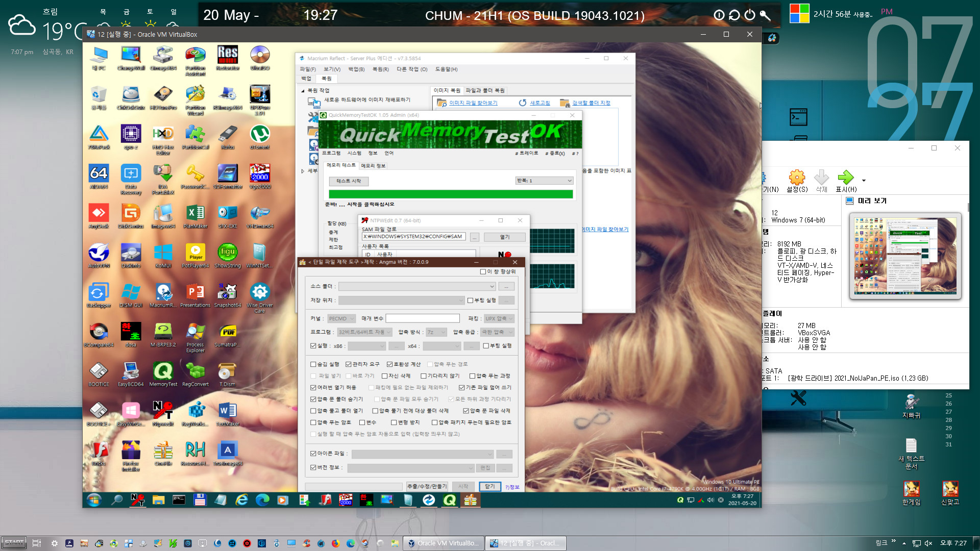Open Internet Explorer on the VM taskbar
This screenshot has width=980, height=551.
click(x=241, y=500)
